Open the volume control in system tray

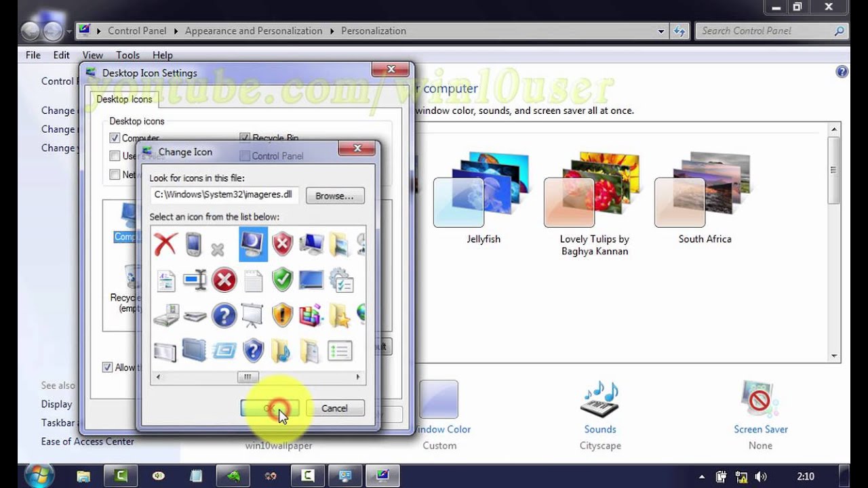click(761, 476)
